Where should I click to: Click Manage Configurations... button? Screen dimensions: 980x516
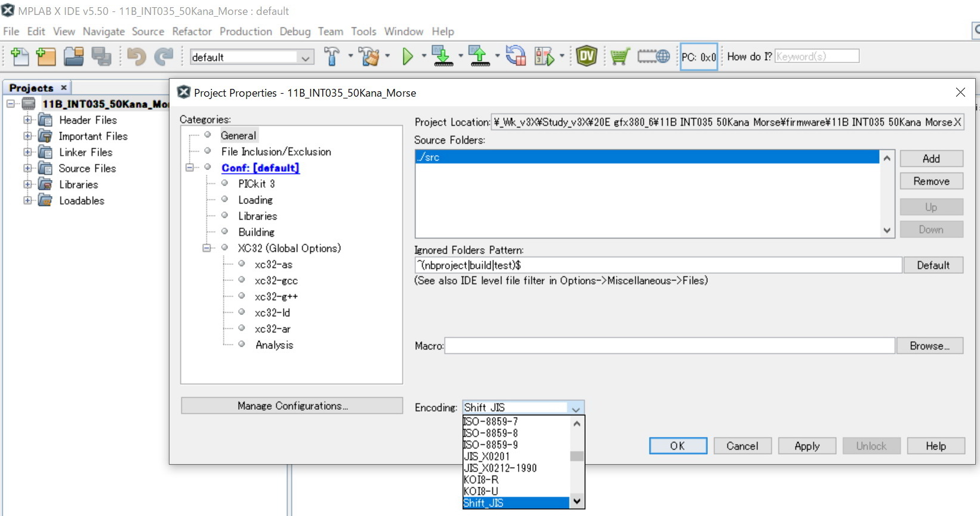pos(292,406)
